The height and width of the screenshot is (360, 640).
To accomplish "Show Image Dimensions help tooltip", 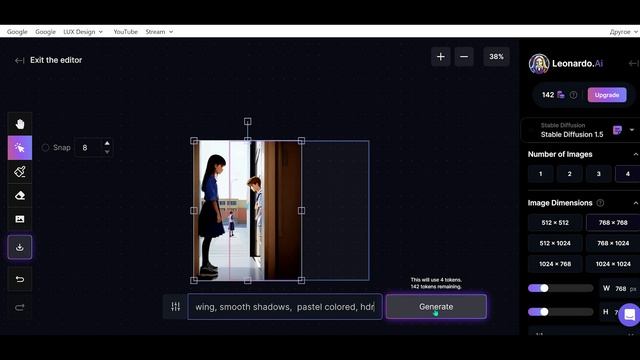I will pyautogui.click(x=600, y=203).
